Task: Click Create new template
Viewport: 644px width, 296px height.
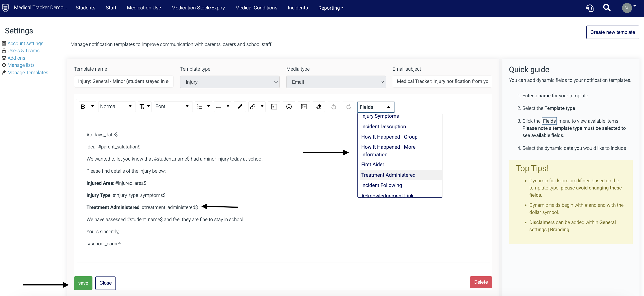Action: click(613, 32)
